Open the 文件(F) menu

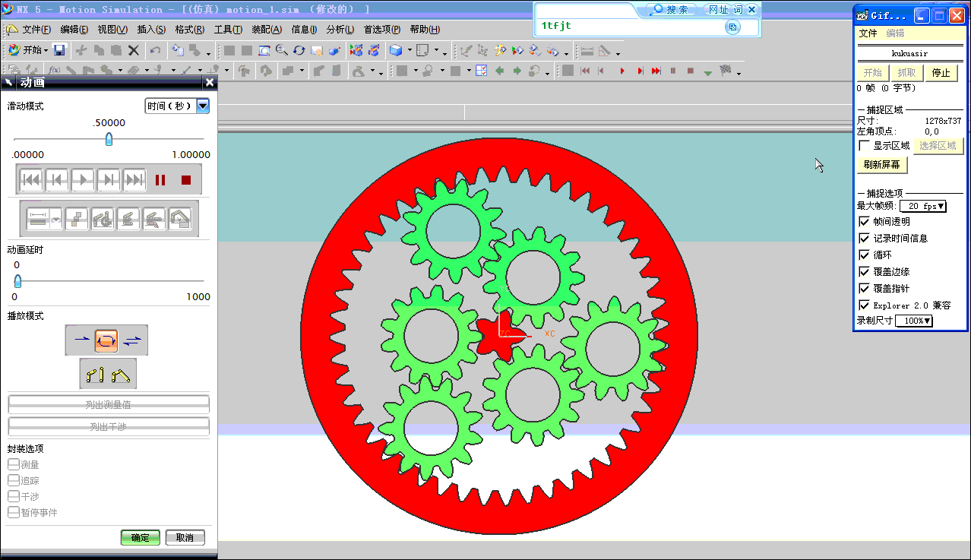click(x=36, y=30)
